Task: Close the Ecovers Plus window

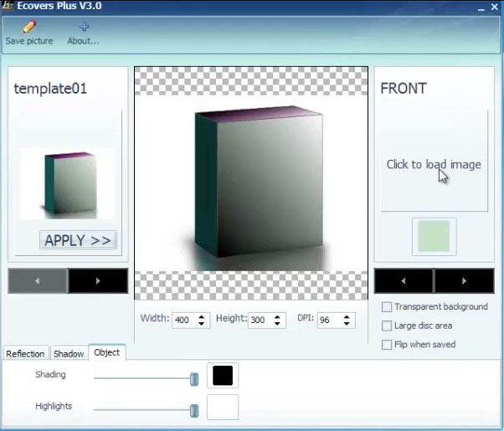Action: point(495,7)
